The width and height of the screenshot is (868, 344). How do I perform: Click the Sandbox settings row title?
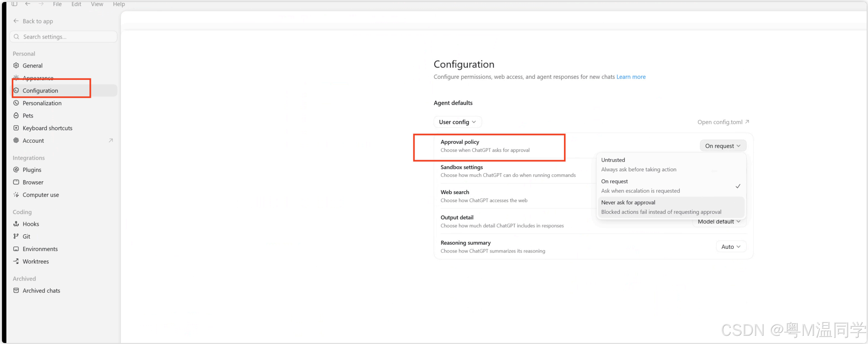(462, 167)
